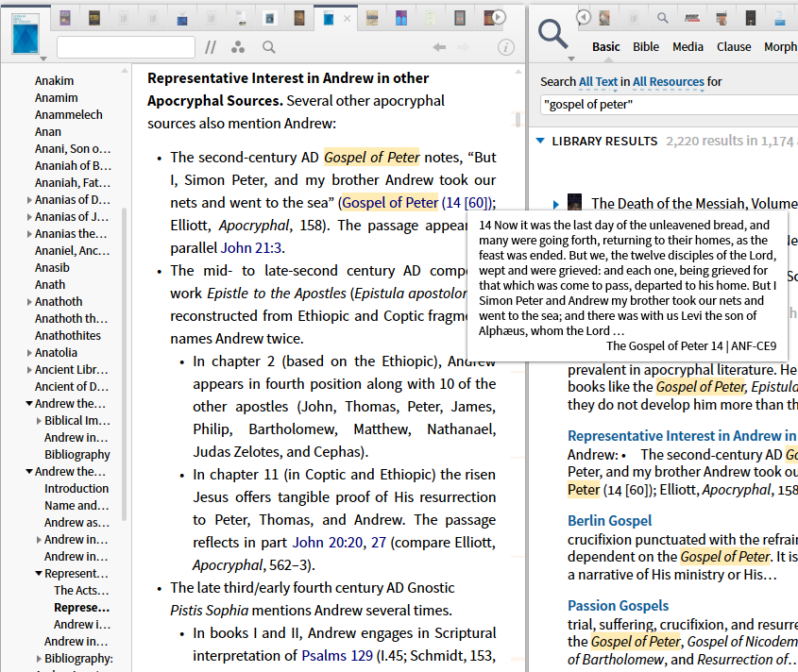
Task: Close the active blue-cover resource tab
Action: pyautogui.click(x=348, y=19)
